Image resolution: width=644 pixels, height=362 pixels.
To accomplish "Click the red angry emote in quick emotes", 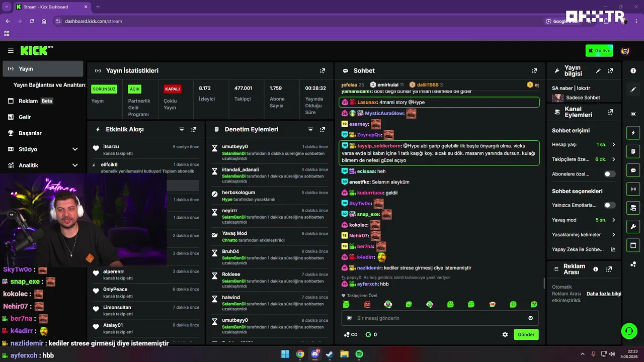I will tap(367, 304).
